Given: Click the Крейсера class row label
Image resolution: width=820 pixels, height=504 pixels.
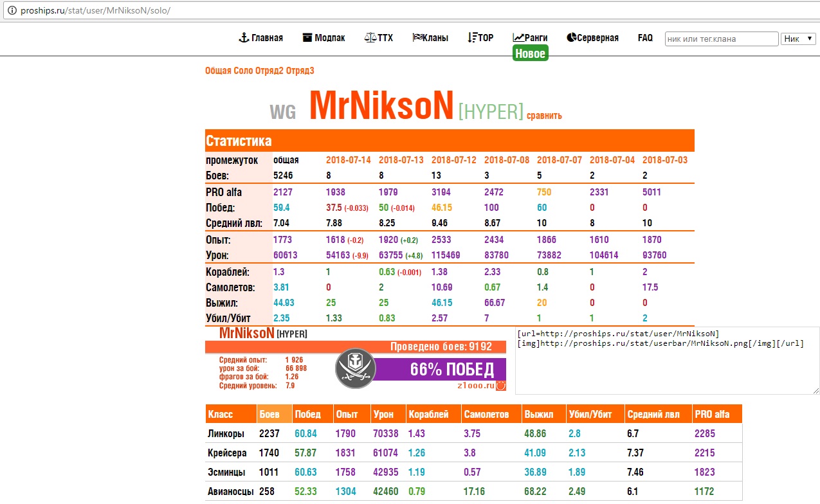Looking at the screenshot, I should point(227,453).
